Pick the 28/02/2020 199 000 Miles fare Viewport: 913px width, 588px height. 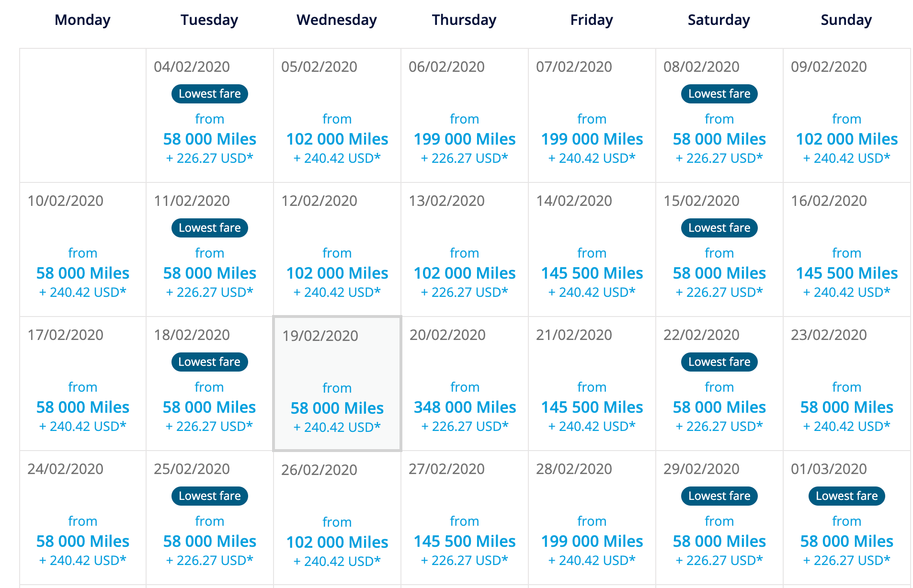point(592,518)
